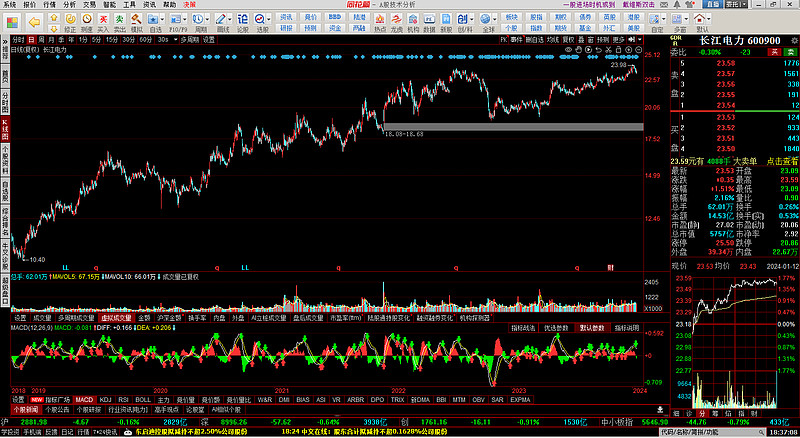Click the zoom-out minus circle chart icon

tap(638, 50)
